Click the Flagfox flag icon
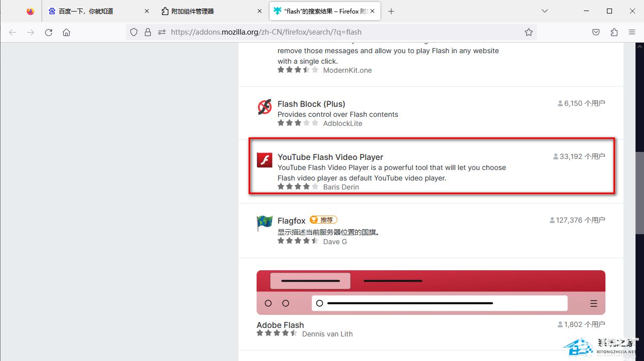This screenshot has height=361, width=644. coord(265,223)
